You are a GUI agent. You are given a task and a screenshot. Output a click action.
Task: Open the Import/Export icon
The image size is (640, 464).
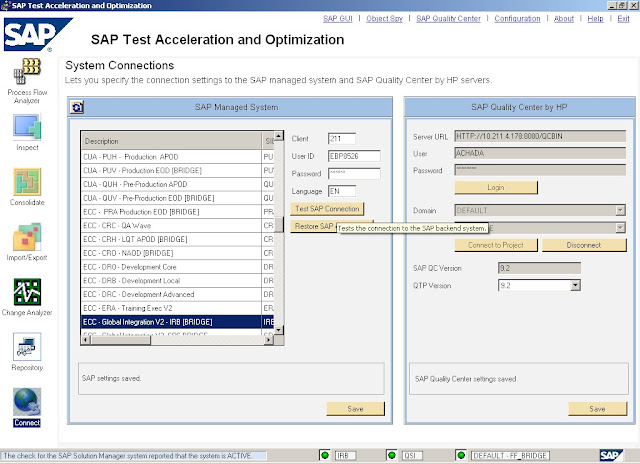(x=27, y=237)
